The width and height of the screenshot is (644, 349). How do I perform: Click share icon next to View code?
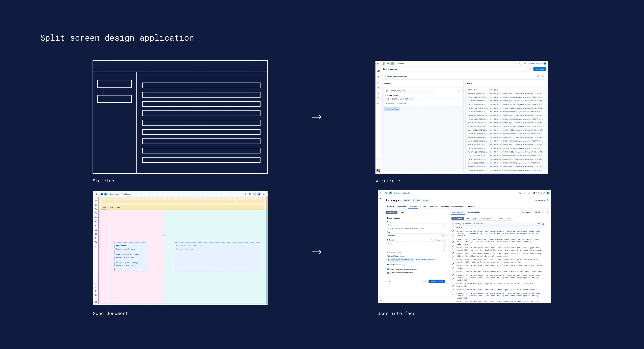point(530,69)
